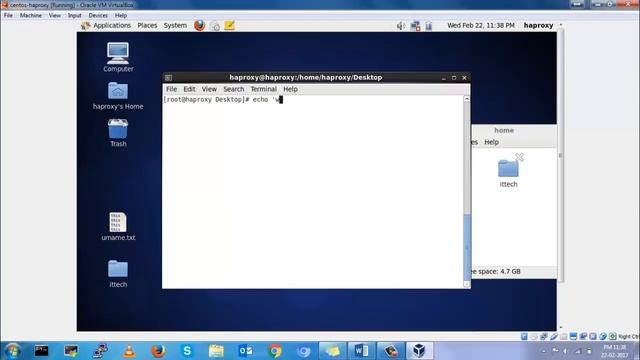
Task: Click the volume icon in GNOME panel
Action: (x=400, y=26)
